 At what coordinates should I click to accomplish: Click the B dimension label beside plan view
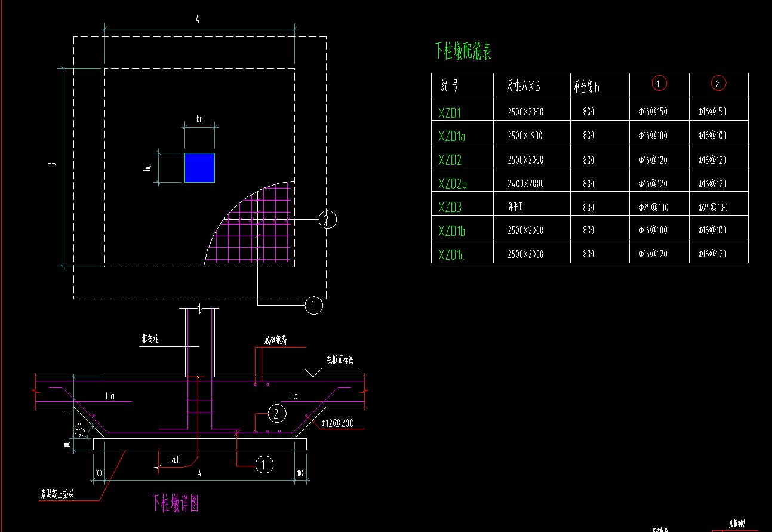coord(53,164)
